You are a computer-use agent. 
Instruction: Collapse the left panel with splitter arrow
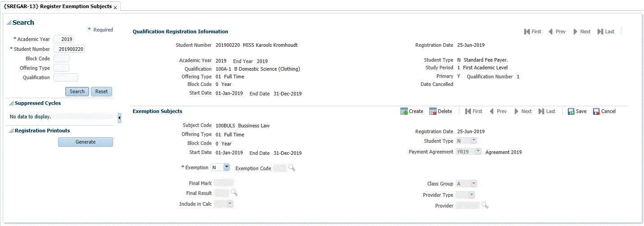click(119, 118)
